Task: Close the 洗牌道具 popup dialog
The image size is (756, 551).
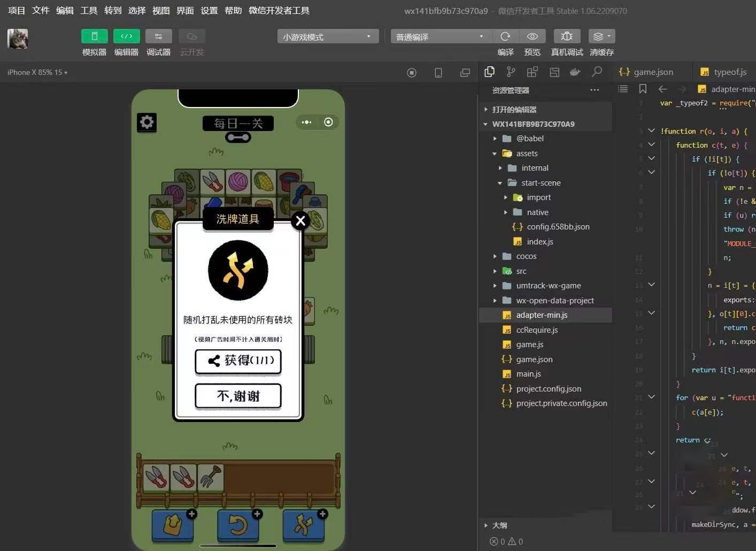Action: pos(300,220)
